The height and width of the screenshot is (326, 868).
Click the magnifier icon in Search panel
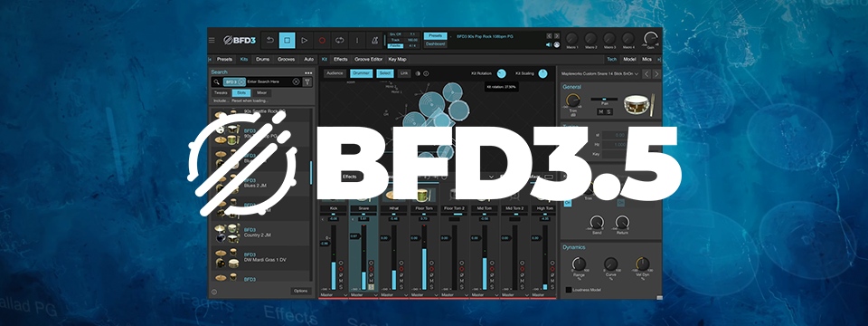[x=216, y=82]
